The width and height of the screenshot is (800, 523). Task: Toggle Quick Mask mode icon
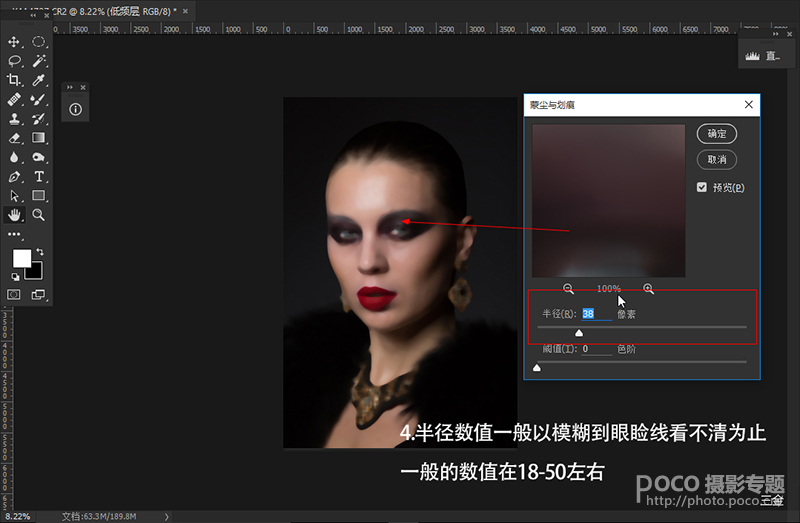(x=14, y=295)
